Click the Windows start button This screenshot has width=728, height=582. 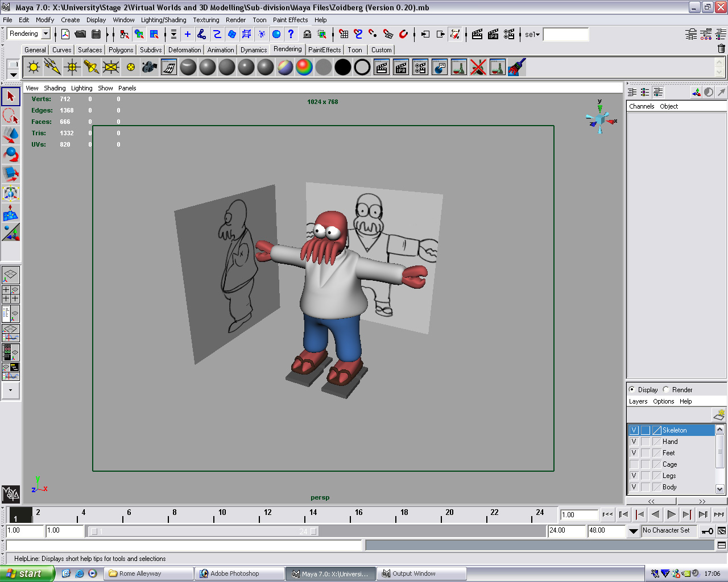click(x=27, y=573)
